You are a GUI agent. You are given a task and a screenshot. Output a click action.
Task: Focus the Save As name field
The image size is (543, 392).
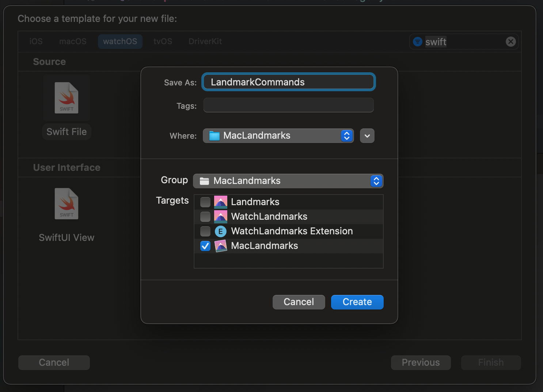click(289, 82)
